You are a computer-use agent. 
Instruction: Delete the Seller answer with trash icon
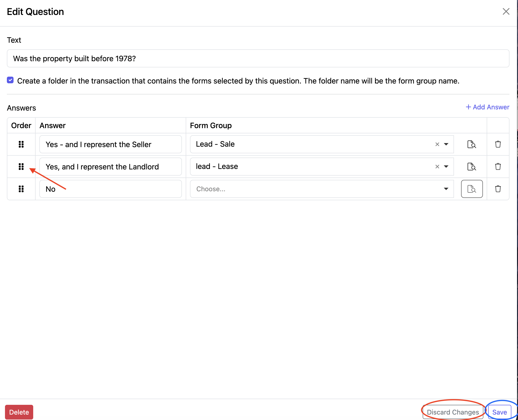(498, 145)
